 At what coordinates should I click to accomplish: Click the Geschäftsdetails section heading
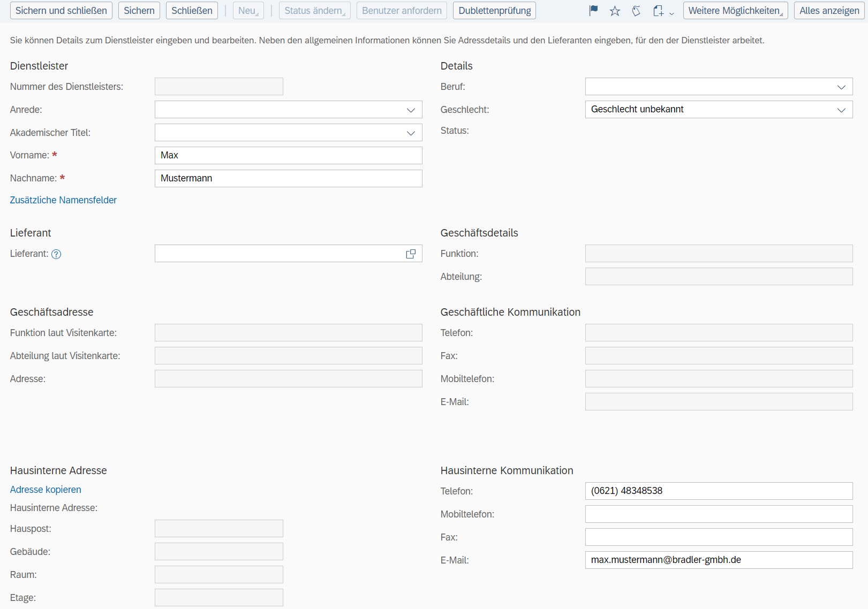pos(479,233)
